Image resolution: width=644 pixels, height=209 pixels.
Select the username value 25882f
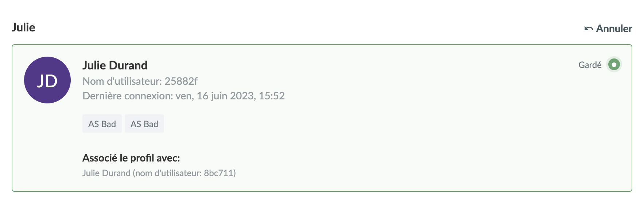tap(181, 81)
